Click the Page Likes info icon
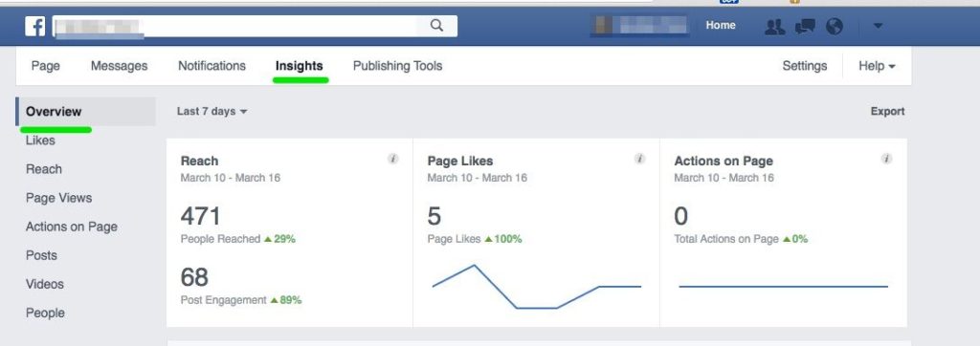 coord(640,159)
